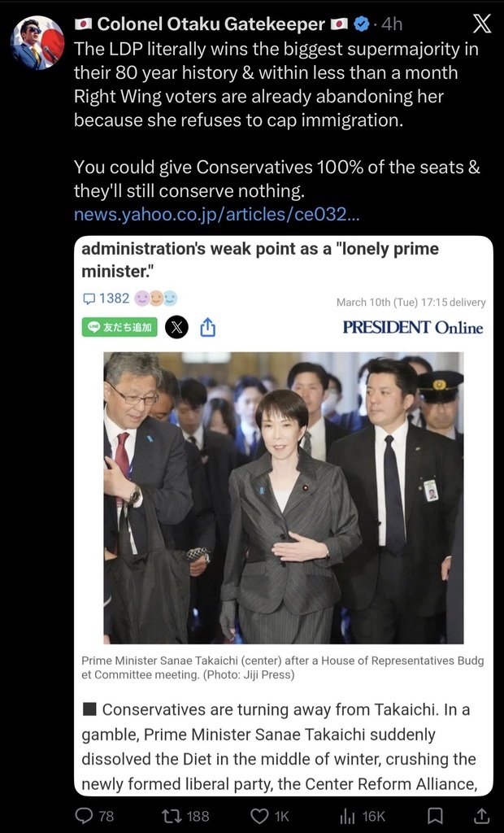Repost the tweet with 188 reposts
This screenshot has height=833, width=504.
[185, 815]
